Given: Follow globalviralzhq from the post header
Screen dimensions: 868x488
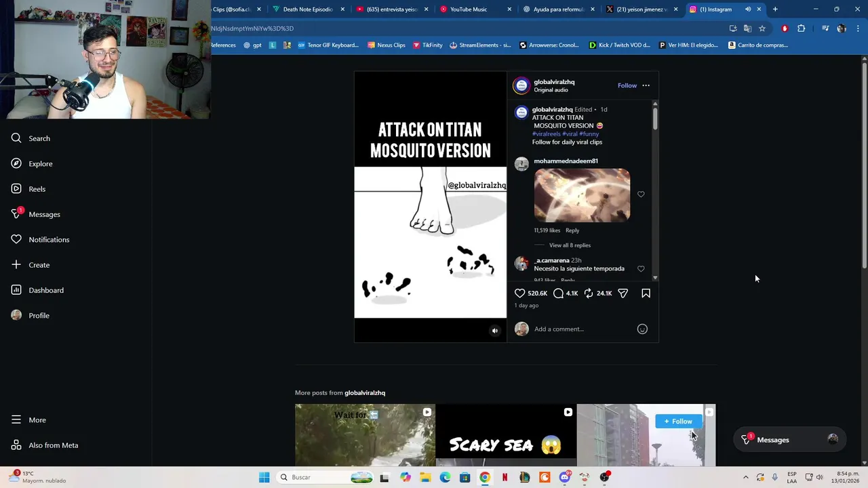Looking at the screenshot, I should pos(627,85).
